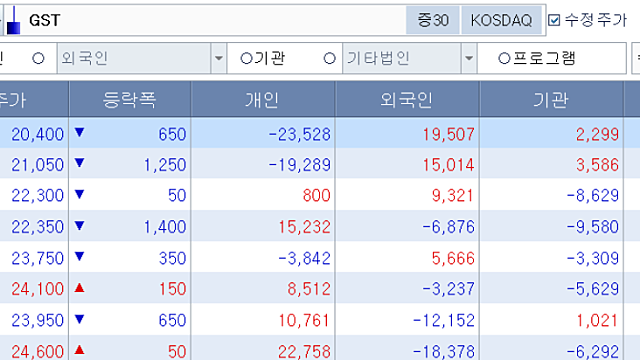This screenshot has width=640, height=360.
Task: Select the price cell 24,600
Action: point(38,351)
